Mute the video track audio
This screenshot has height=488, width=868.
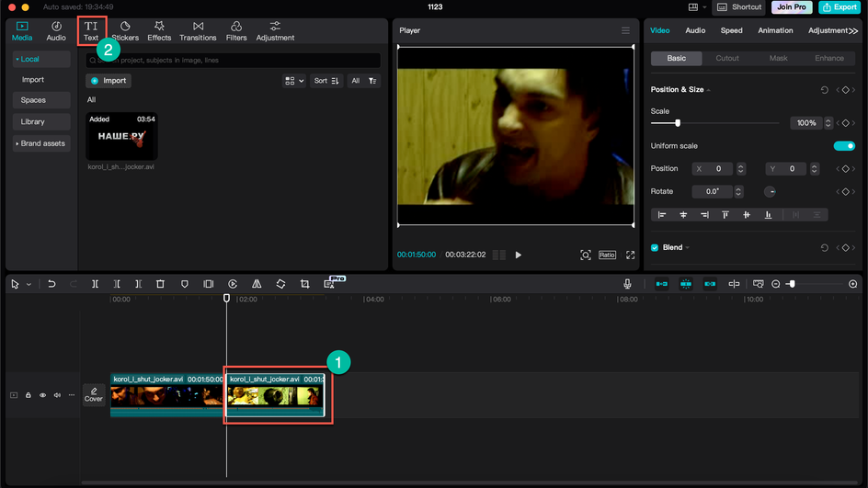[57, 395]
